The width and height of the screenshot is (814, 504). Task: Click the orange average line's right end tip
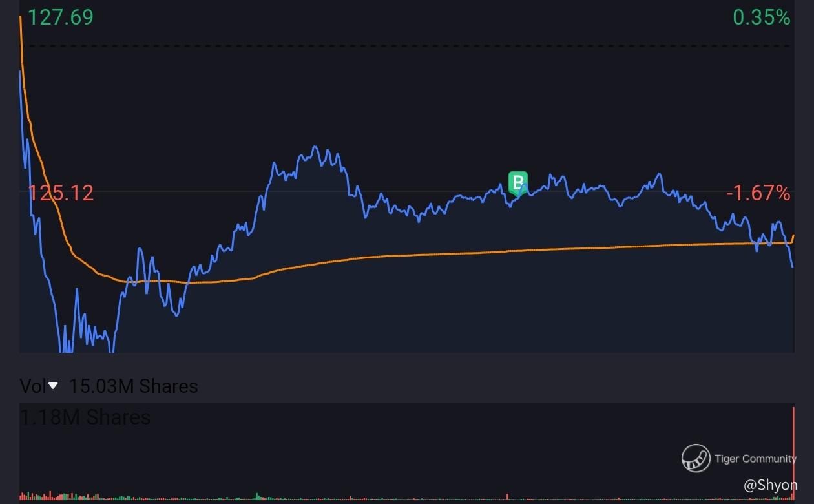[793, 236]
